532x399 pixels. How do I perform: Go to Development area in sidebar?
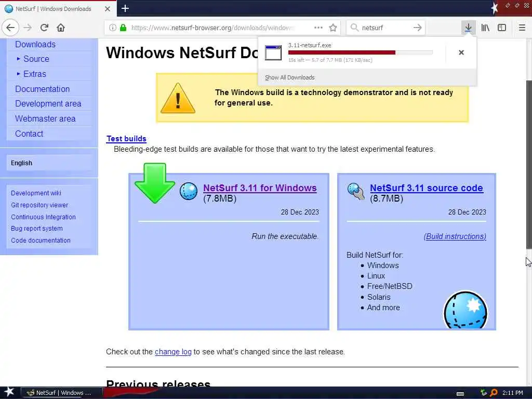coord(48,103)
